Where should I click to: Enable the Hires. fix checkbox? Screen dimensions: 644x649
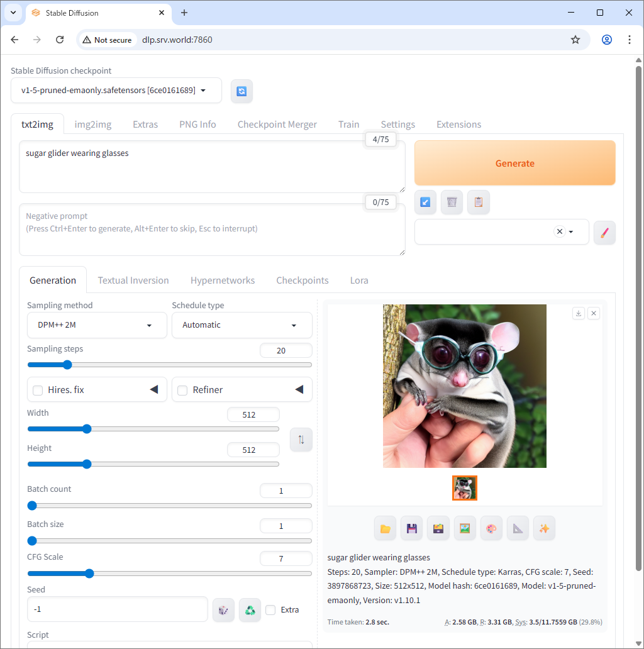pos(38,390)
